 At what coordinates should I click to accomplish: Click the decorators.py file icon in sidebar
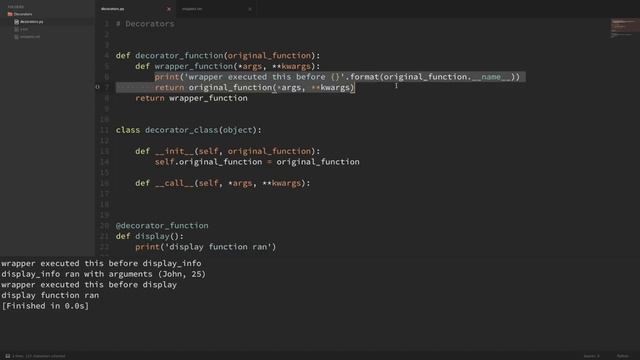point(16,22)
